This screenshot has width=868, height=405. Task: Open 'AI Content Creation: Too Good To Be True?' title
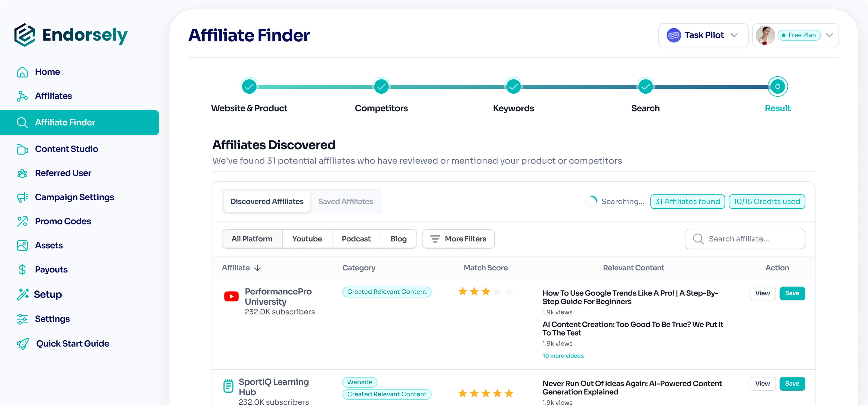tap(632, 329)
